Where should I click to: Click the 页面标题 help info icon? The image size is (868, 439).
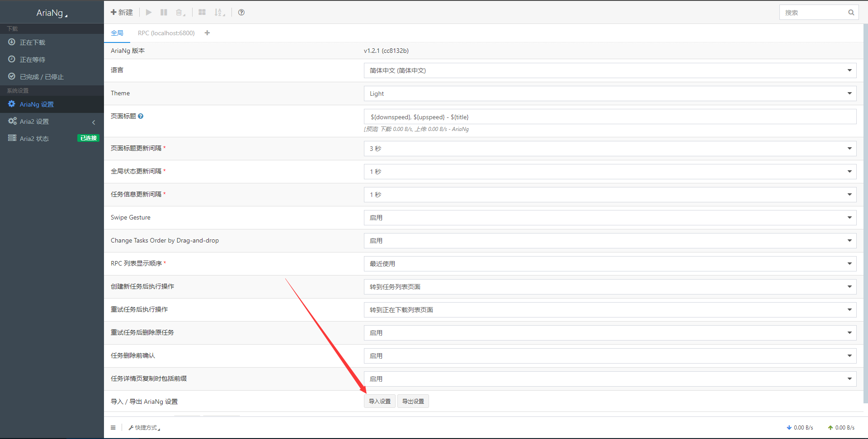(141, 116)
